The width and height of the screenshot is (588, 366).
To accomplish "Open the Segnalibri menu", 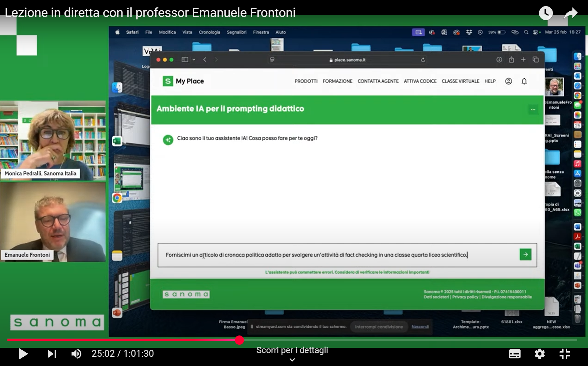I will point(236,32).
